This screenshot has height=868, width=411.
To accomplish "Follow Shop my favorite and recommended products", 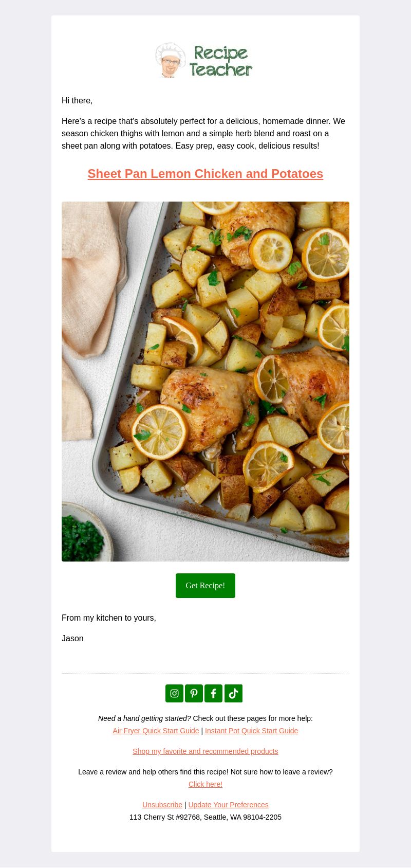I will click(x=206, y=751).
